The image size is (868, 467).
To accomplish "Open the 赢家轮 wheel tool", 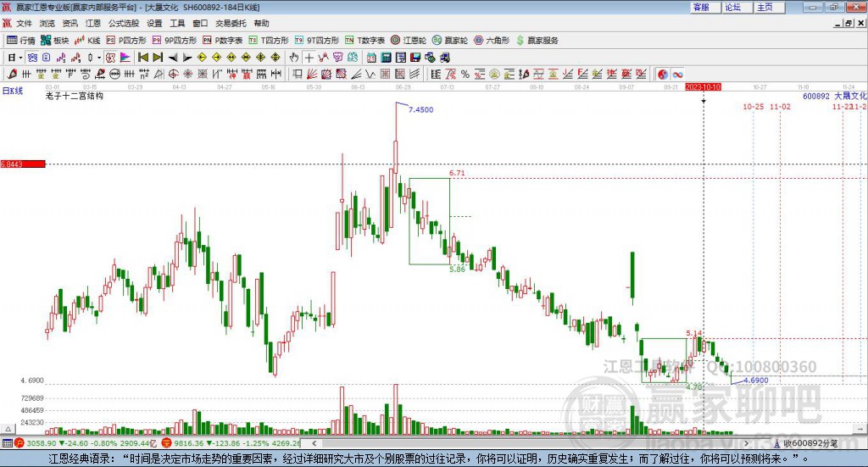I will coord(449,41).
